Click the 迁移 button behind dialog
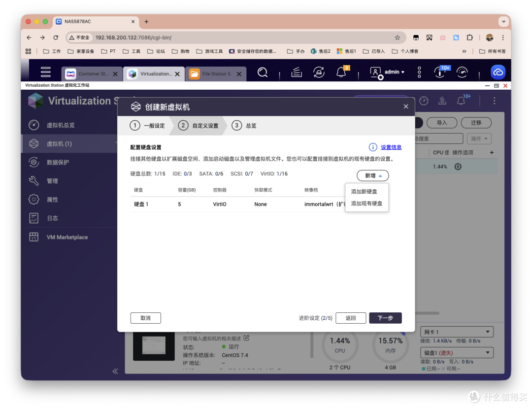The image size is (532, 408). [x=476, y=123]
